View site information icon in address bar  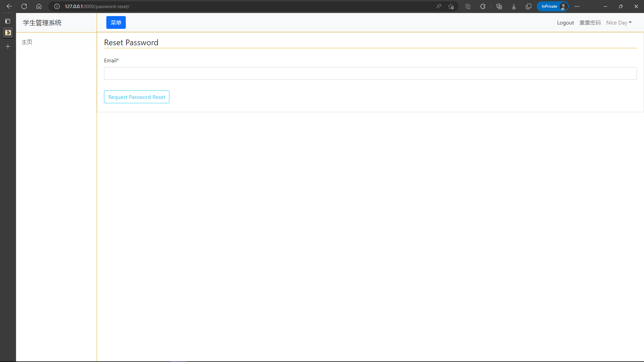click(x=57, y=6)
